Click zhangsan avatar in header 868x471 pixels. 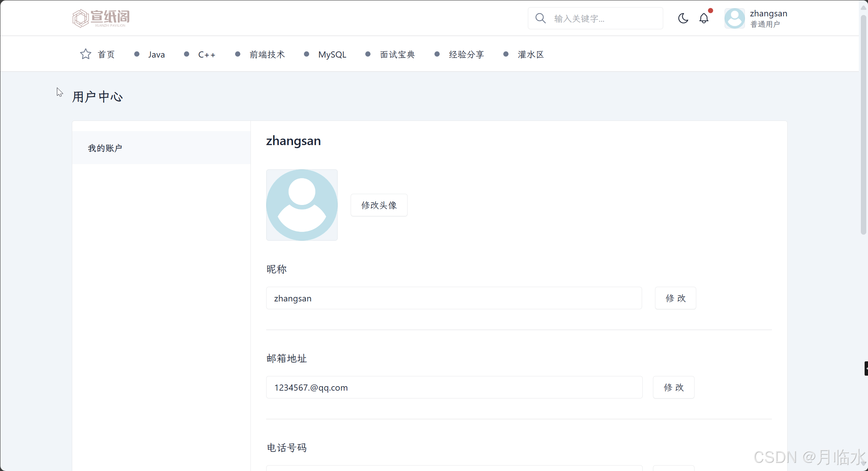[734, 18]
